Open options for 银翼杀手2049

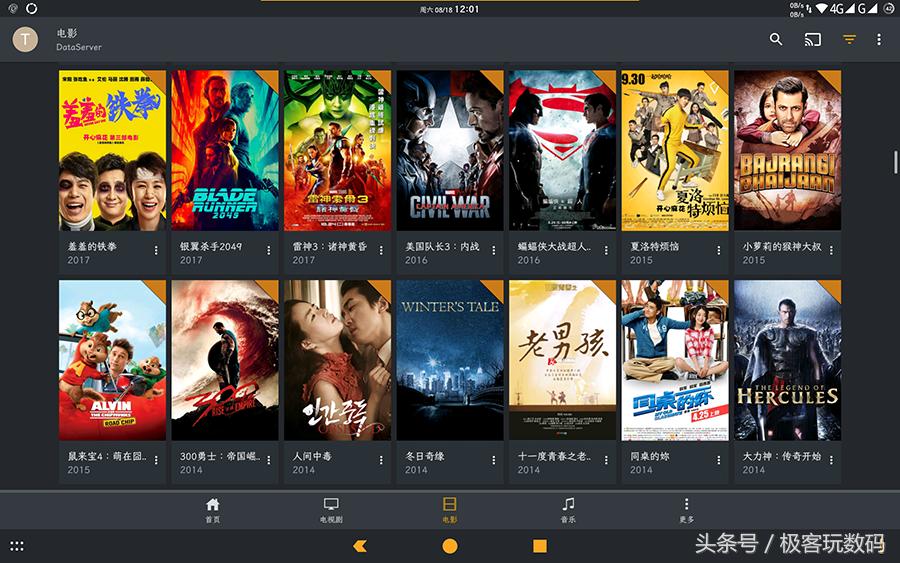point(269,250)
